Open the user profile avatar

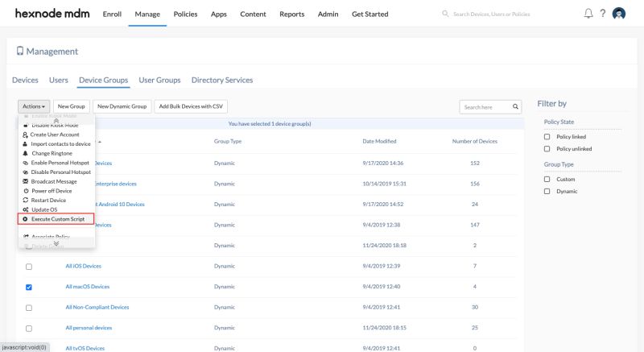point(618,14)
